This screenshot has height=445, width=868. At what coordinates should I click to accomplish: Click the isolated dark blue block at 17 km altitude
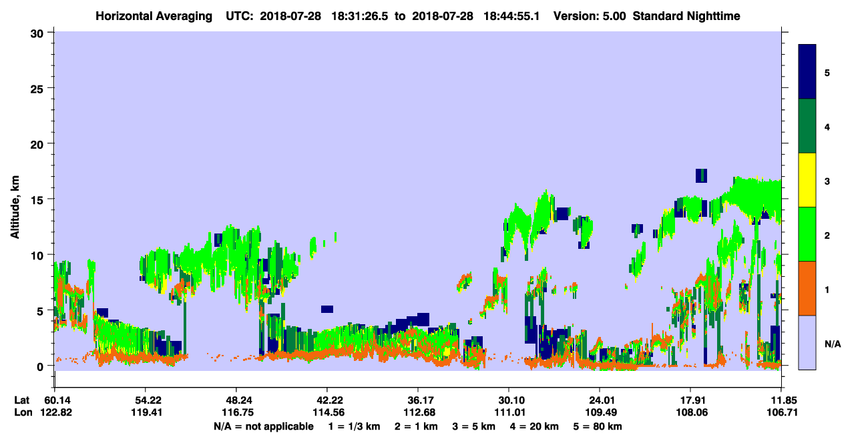coord(701,175)
